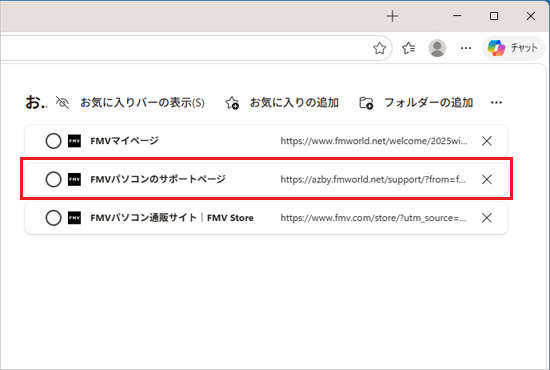Image resolution: width=550 pixels, height=370 pixels.
Task: Open the user profile avatar
Action: (x=437, y=48)
